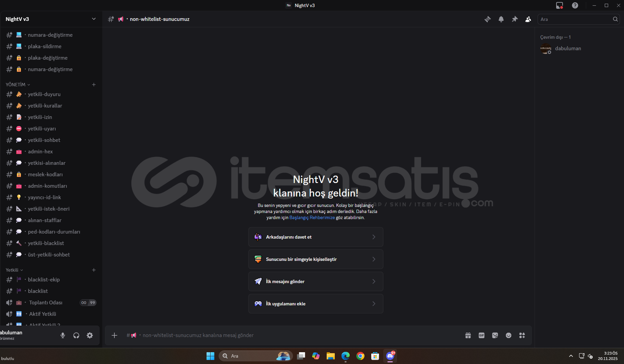Open User Settings gear icon
Viewport: 624px width, 364px height.
tap(90, 335)
